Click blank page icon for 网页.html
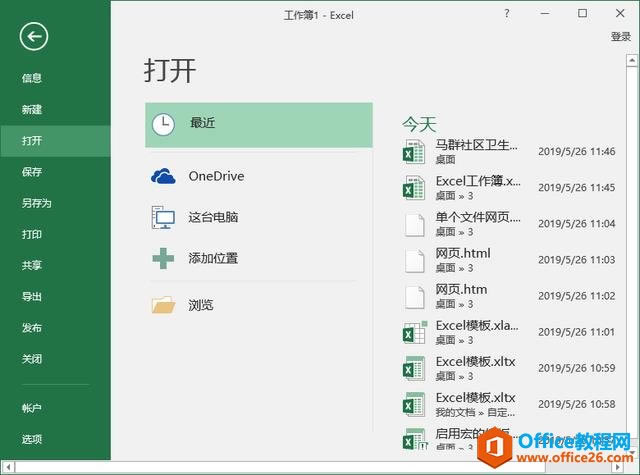The width and height of the screenshot is (640, 475). [414, 260]
